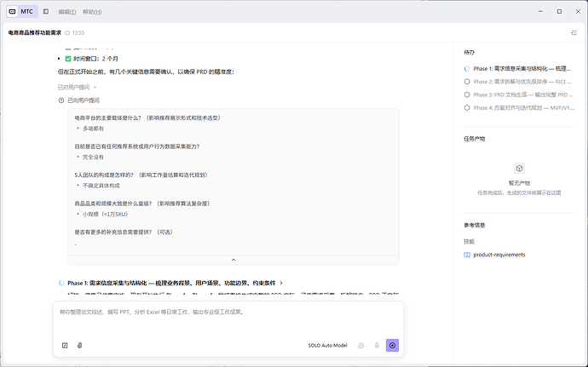Open the 帮助(H) menu
Viewport: 588px width, 367px height.
pos(92,12)
